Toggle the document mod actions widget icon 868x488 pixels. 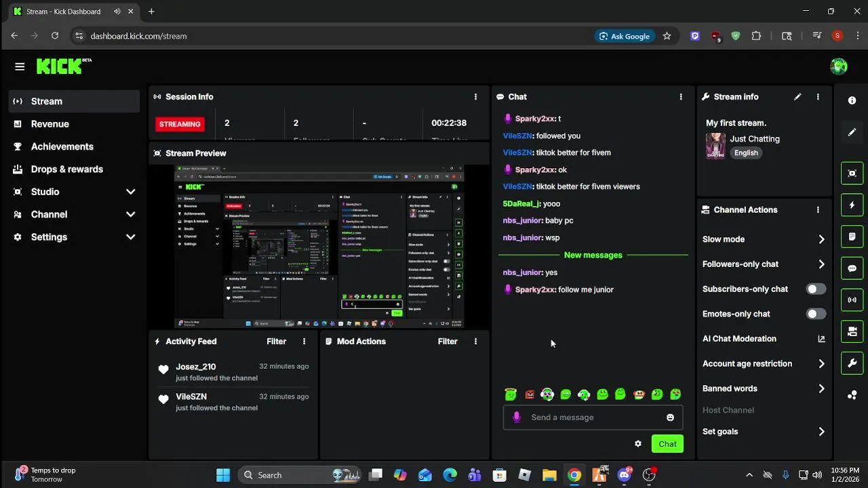pos(852,237)
